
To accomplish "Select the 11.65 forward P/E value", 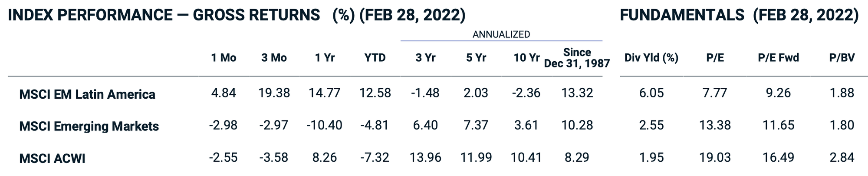I will [778, 125].
